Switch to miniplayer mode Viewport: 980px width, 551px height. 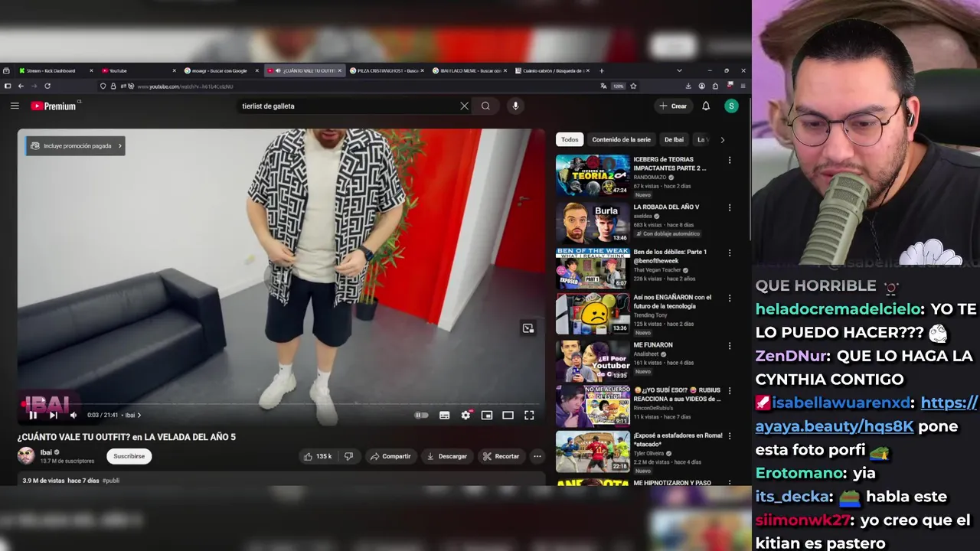click(x=487, y=415)
